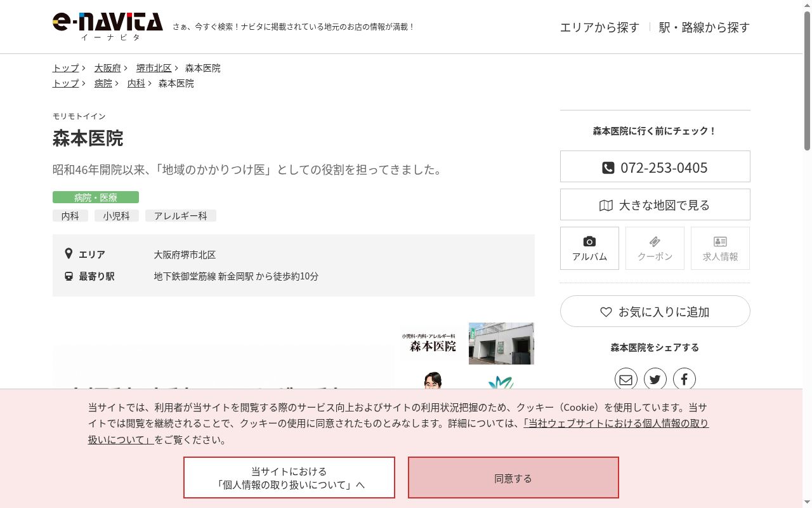This screenshot has width=812, height=508.
Task: Open 「個人情報の取り扱いについて」へ button
Action: (x=289, y=478)
